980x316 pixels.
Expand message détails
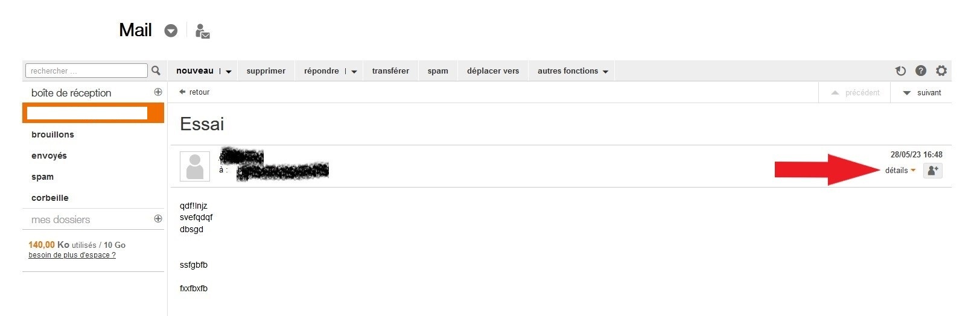[x=900, y=171]
